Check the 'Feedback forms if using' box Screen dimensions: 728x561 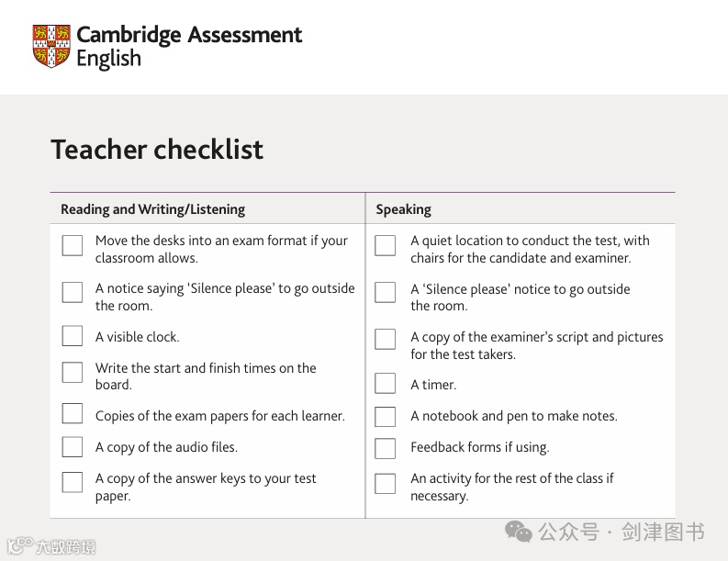(386, 448)
